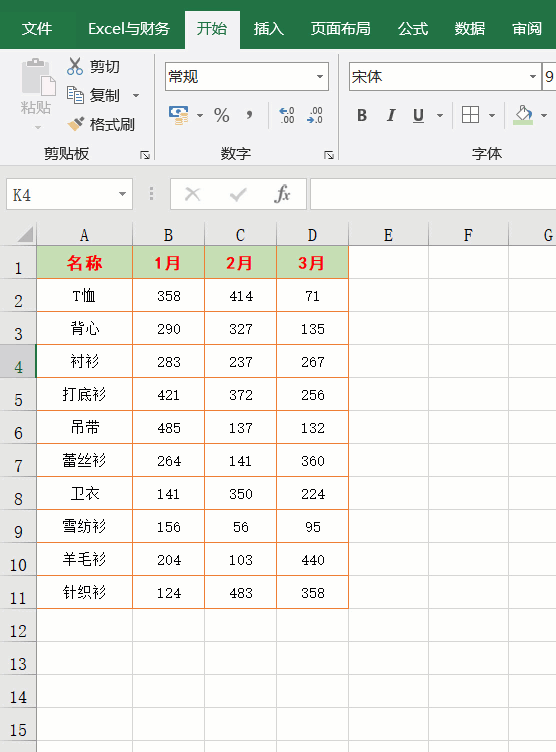Expand fill color dropdown arrow
This screenshot has height=752, width=556.
point(544,116)
